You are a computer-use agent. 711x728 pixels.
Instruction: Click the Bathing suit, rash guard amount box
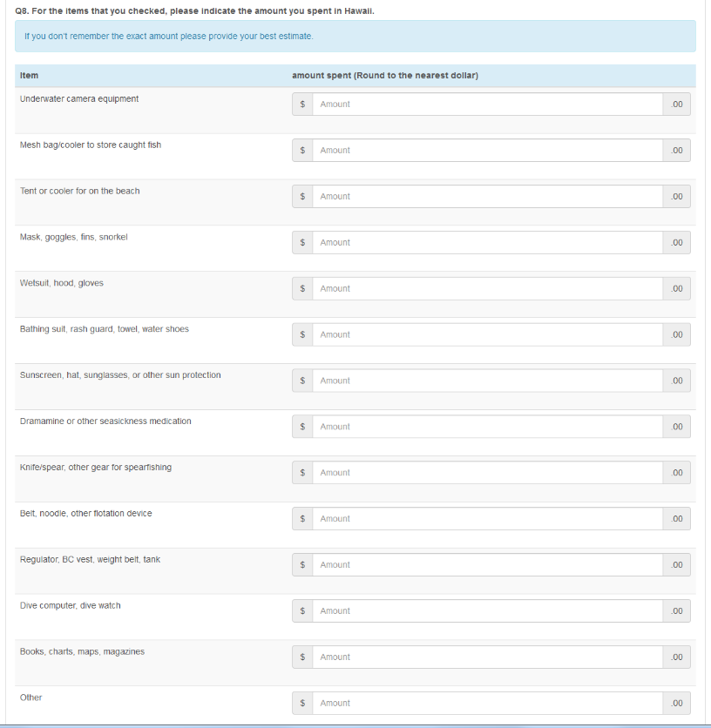point(488,334)
